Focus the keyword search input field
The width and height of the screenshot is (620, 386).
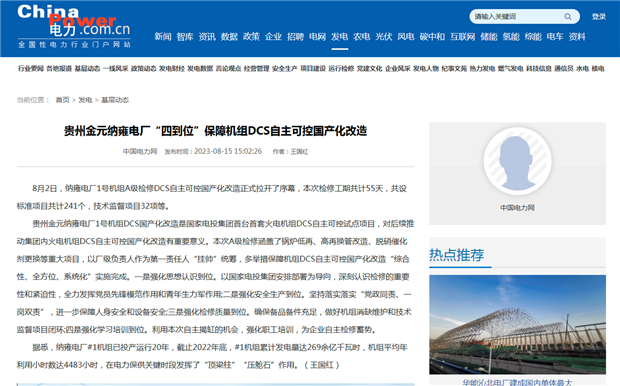(517, 17)
